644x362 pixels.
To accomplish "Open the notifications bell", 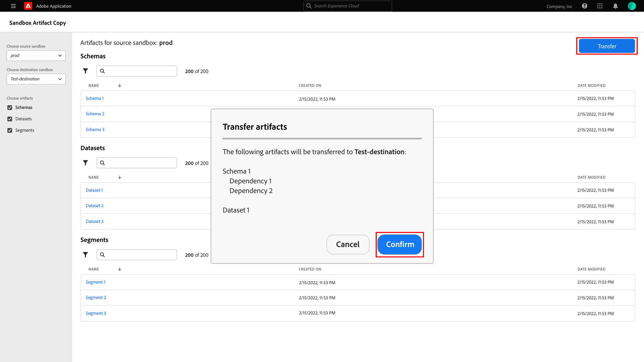I will pyautogui.click(x=615, y=6).
